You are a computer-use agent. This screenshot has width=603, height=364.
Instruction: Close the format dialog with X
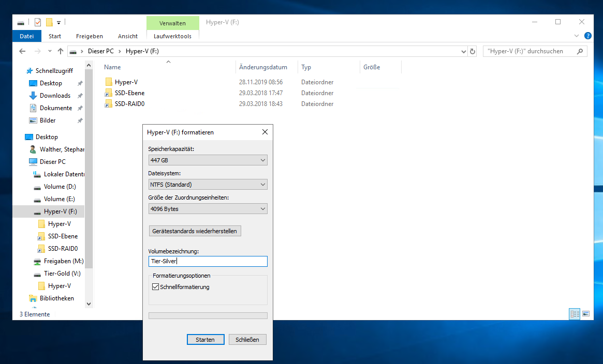pyautogui.click(x=265, y=132)
